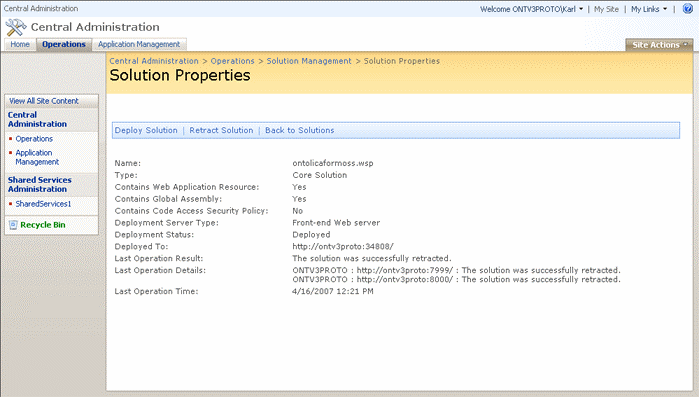Open the help icon in top-right corner
Screen dimensions: 699x397
pyautogui.click(x=688, y=8)
